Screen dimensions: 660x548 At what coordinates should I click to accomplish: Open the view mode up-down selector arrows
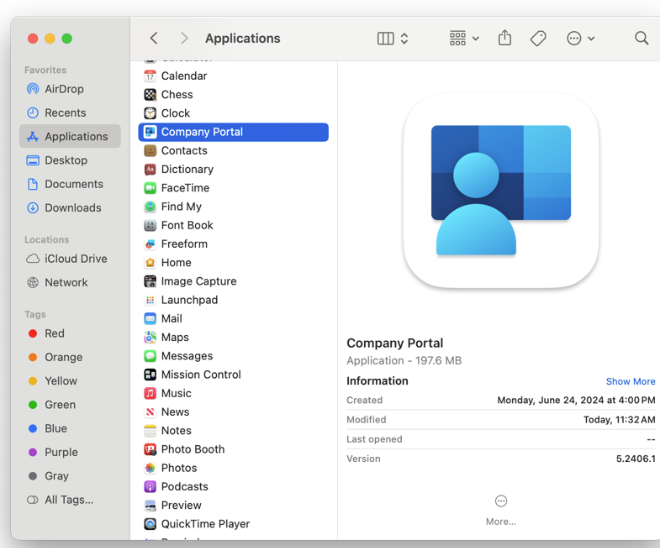pyautogui.click(x=404, y=38)
